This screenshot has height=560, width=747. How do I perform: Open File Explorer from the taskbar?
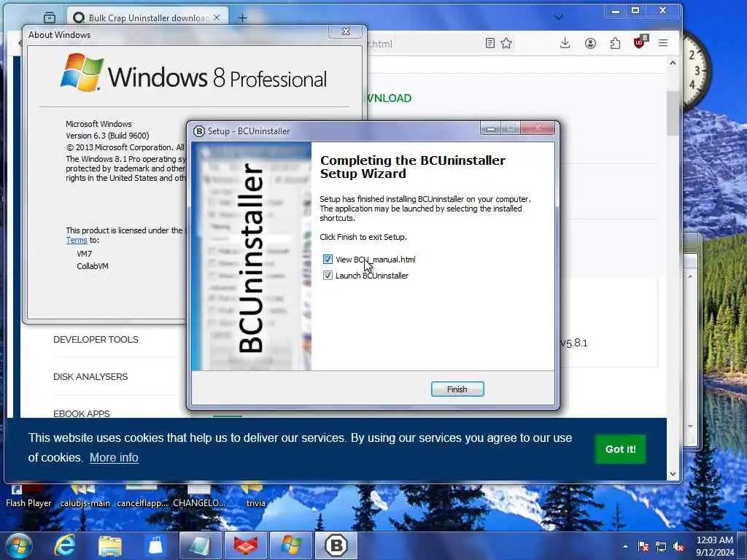110,545
